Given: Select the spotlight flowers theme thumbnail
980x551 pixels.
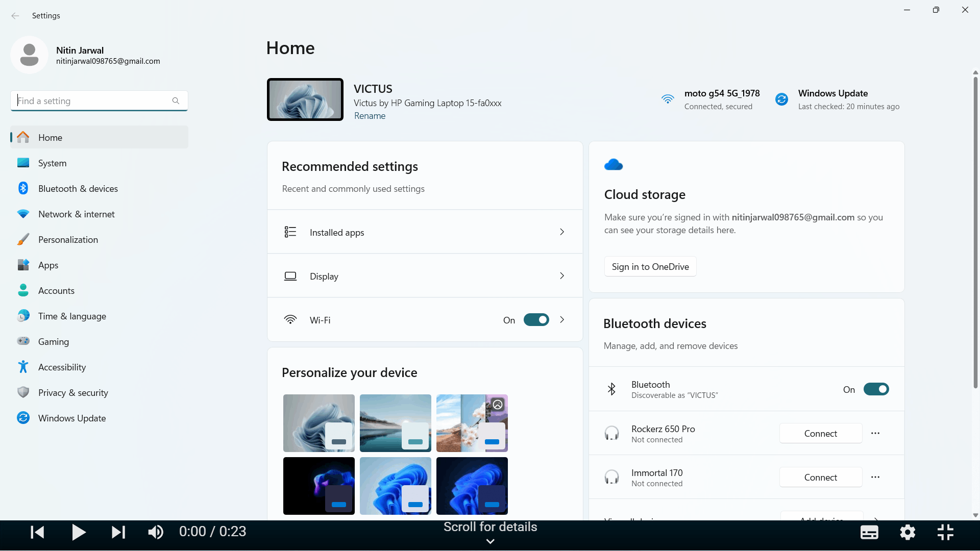Looking at the screenshot, I should click(472, 423).
